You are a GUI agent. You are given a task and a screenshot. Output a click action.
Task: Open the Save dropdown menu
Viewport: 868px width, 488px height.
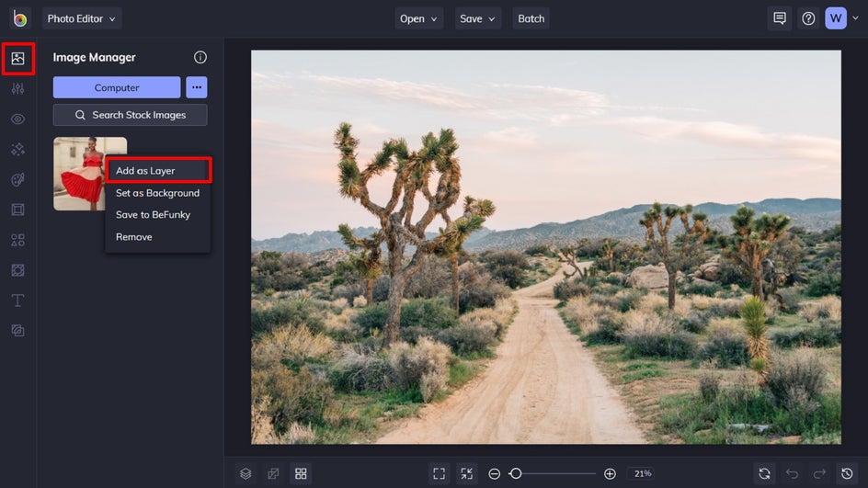pos(478,18)
